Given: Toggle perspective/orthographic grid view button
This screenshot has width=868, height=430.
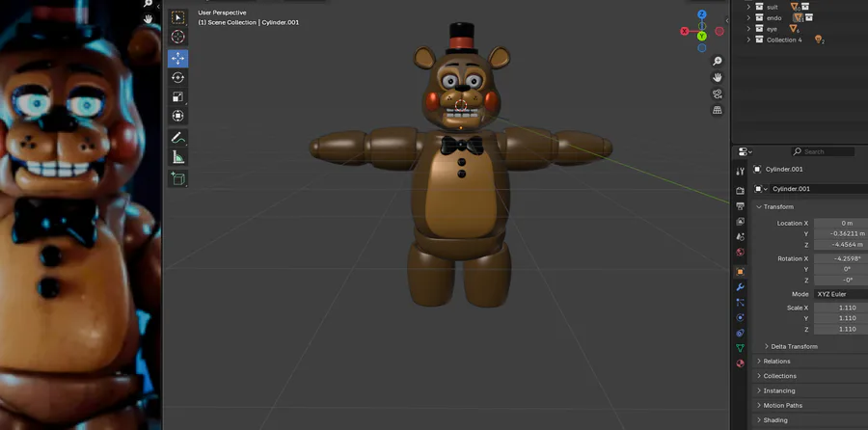Looking at the screenshot, I should point(718,110).
